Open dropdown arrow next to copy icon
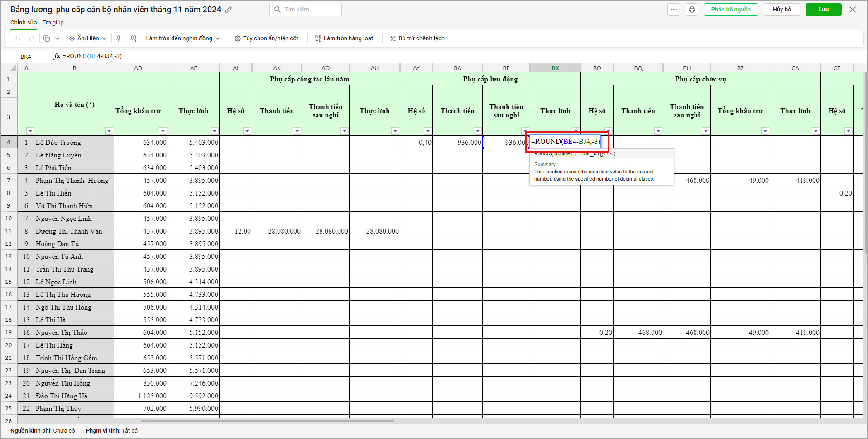 coord(58,38)
